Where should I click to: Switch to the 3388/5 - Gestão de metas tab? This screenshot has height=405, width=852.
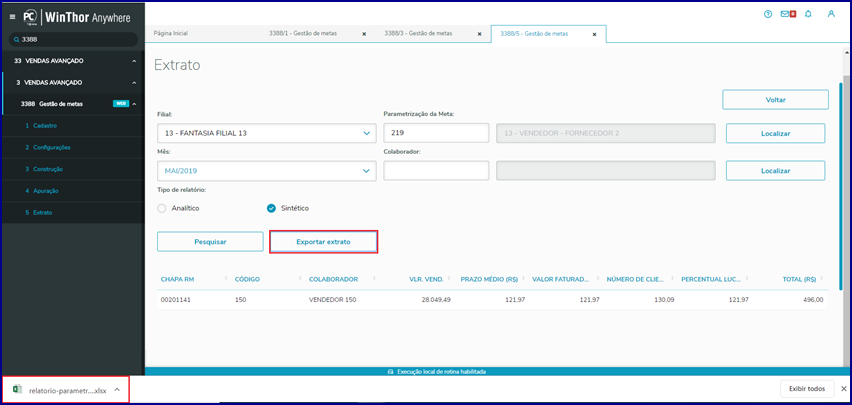pyautogui.click(x=534, y=33)
